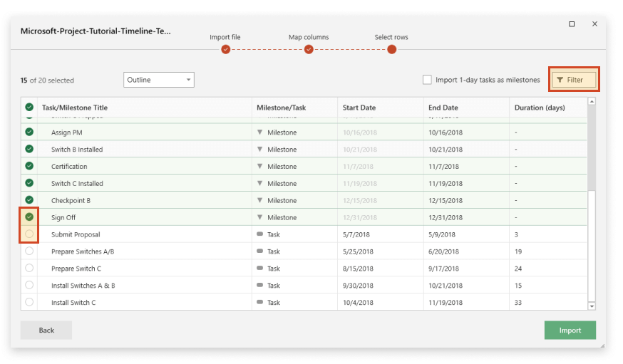Click the Import button

[x=570, y=331]
